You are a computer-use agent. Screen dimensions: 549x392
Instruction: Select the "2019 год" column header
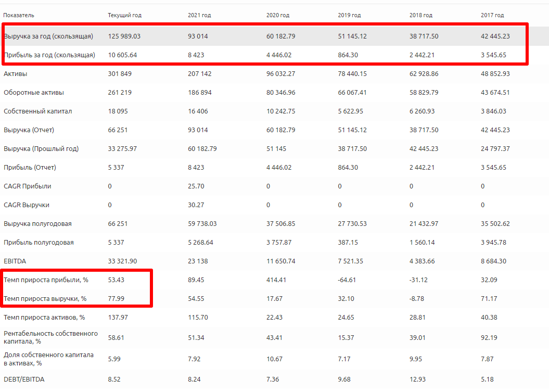click(x=349, y=15)
